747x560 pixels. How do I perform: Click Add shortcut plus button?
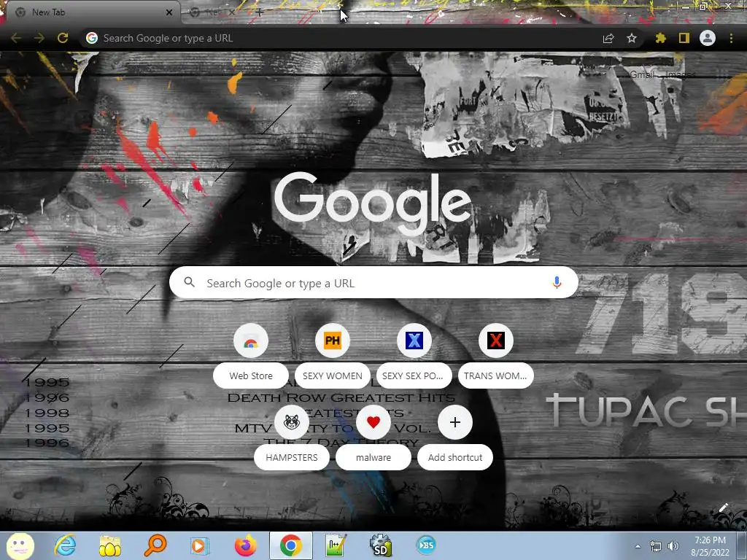click(455, 422)
